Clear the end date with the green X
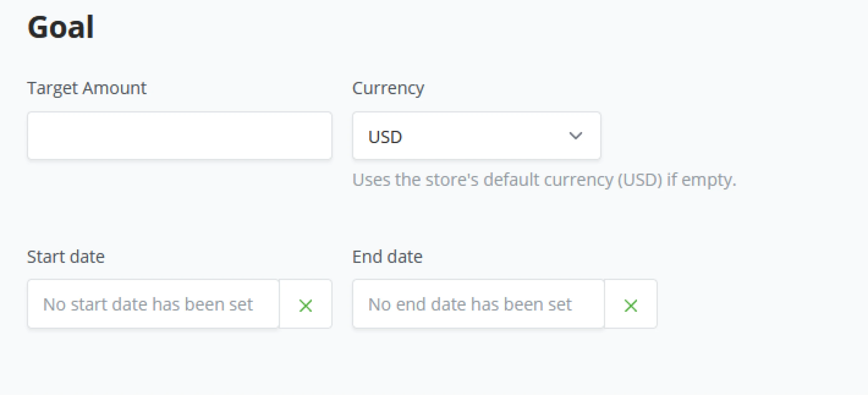 coord(631,305)
